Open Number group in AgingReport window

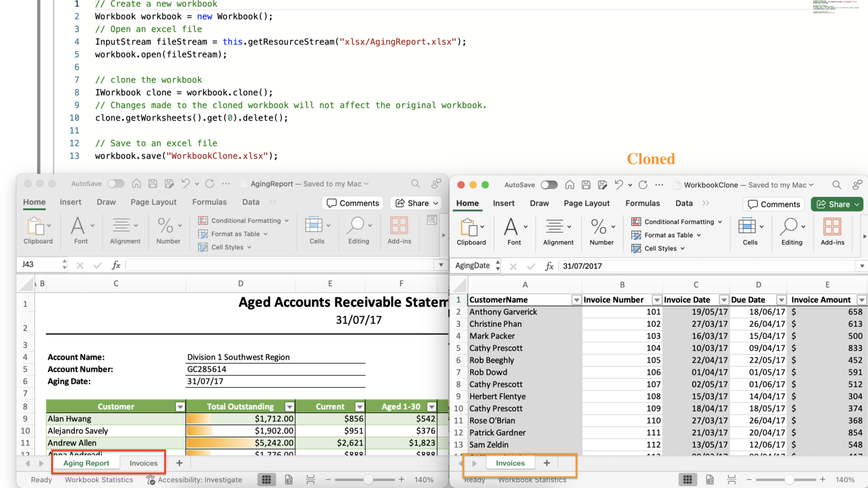click(x=169, y=231)
